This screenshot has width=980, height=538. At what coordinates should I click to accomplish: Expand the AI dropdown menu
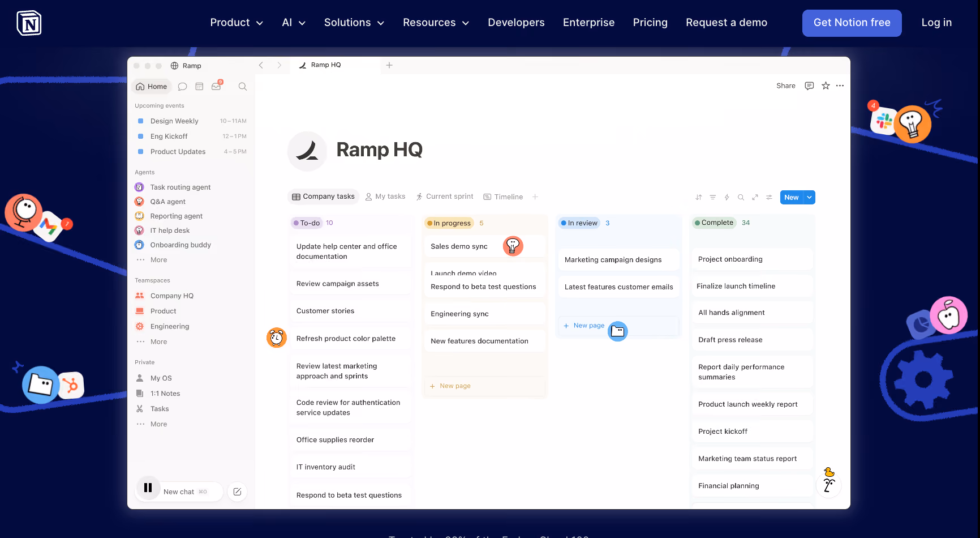point(294,23)
